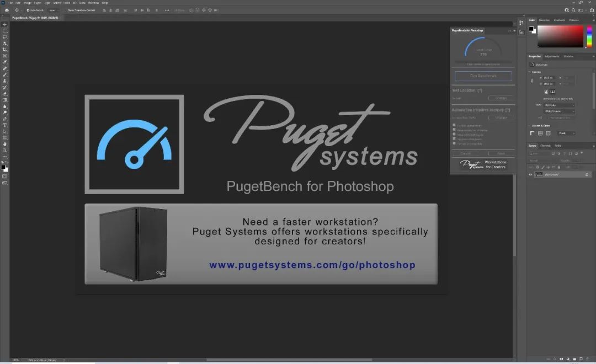
Task: Pick the Eyedropper tool
Action: coord(5,62)
